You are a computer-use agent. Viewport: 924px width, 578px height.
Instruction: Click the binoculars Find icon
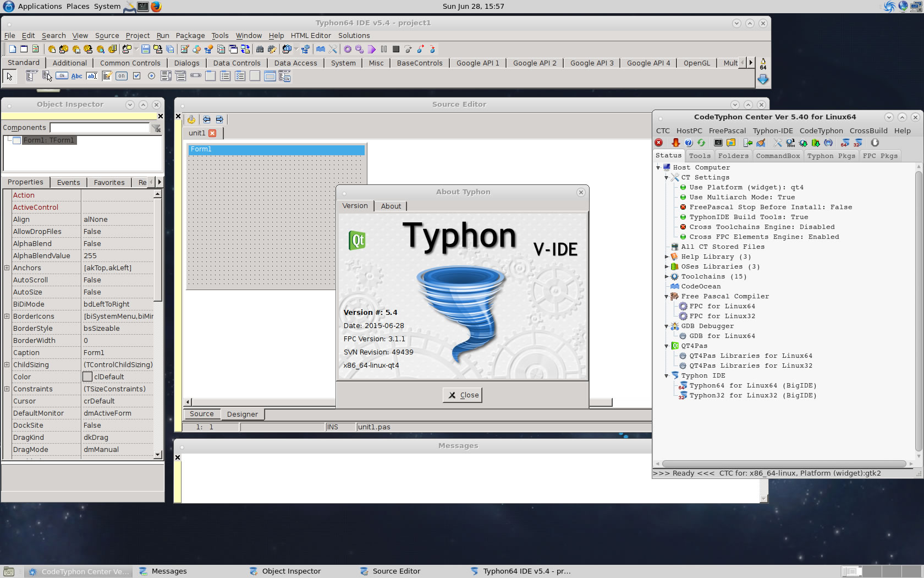click(x=260, y=49)
